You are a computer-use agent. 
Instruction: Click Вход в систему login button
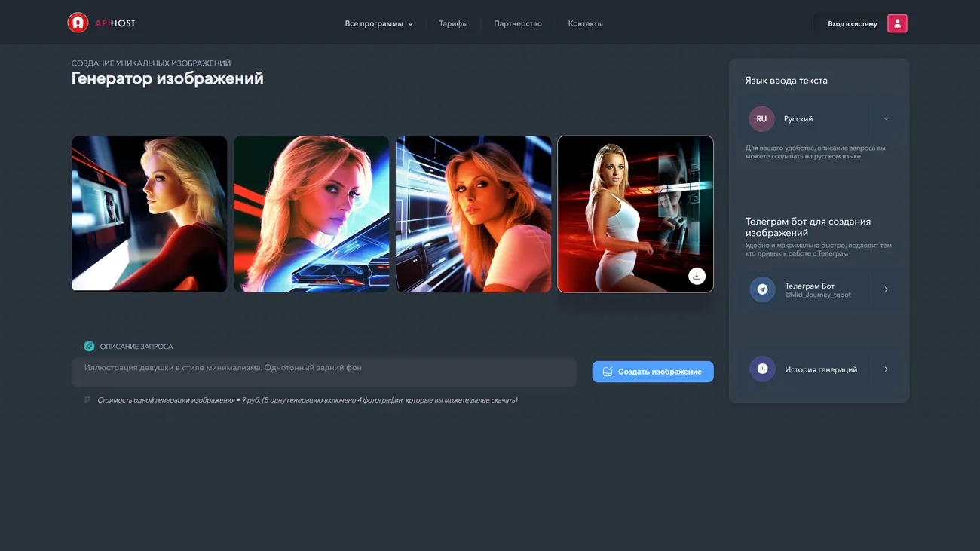pos(852,24)
